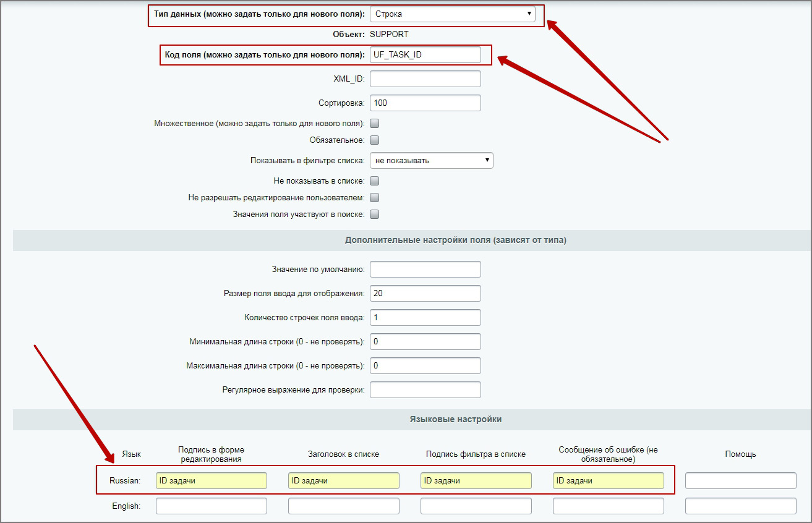Expand the Показывать в фильтре списка dropdown

click(431, 161)
